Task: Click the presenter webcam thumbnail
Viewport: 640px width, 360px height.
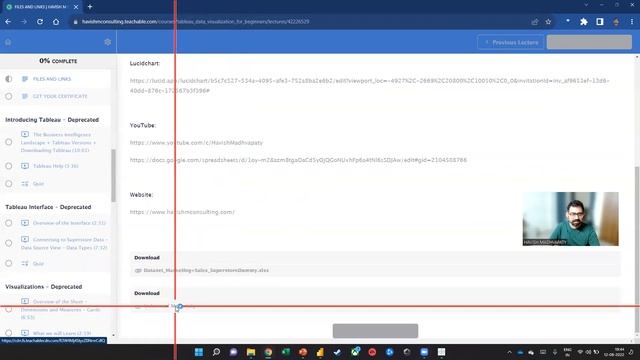Action: tap(570, 219)
